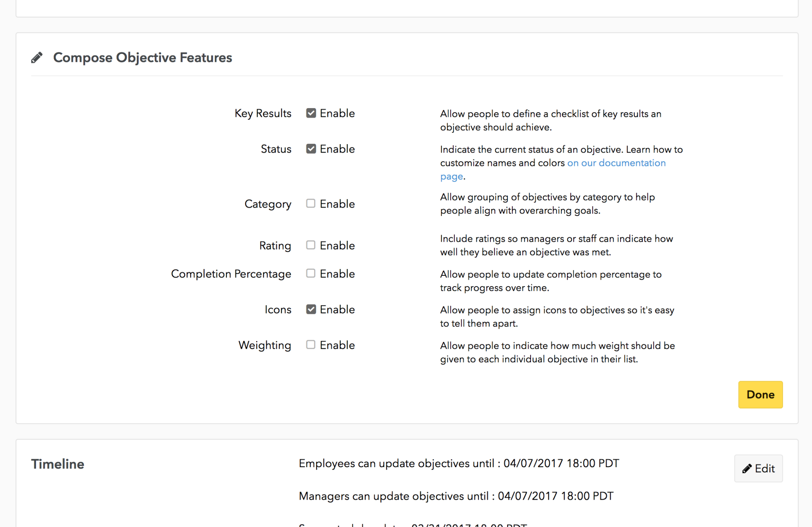Click the Enable label beside Rating
Viewport: 812px width, 527px height.
point(337,245)
